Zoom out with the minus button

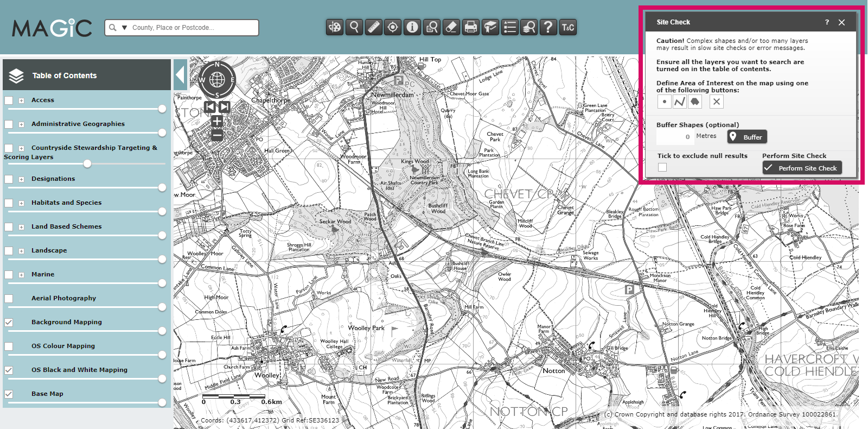point(217,134)
